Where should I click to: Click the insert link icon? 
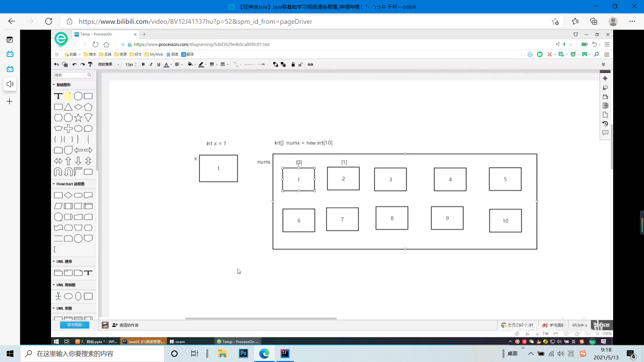tap(310, 64)
